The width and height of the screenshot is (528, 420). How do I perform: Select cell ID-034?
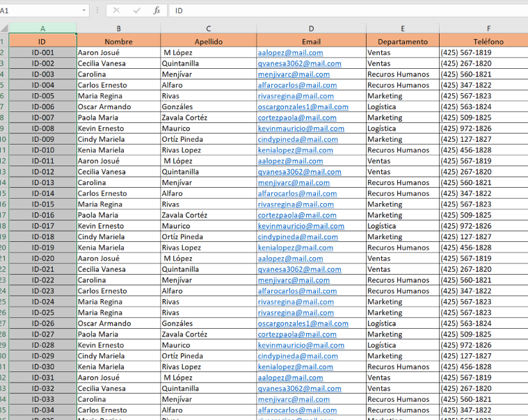click(42, 410)
